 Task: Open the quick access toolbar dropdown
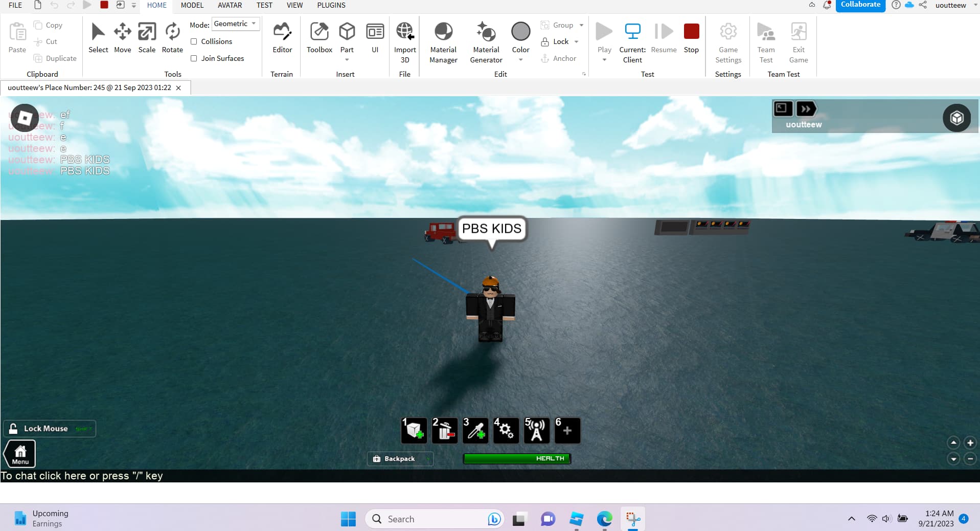[134, 5]
